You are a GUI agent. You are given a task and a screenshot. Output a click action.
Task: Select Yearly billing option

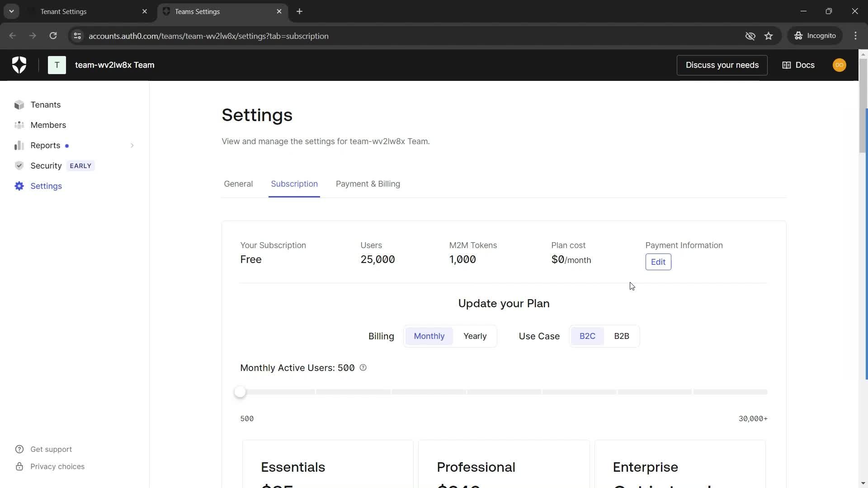475,336
